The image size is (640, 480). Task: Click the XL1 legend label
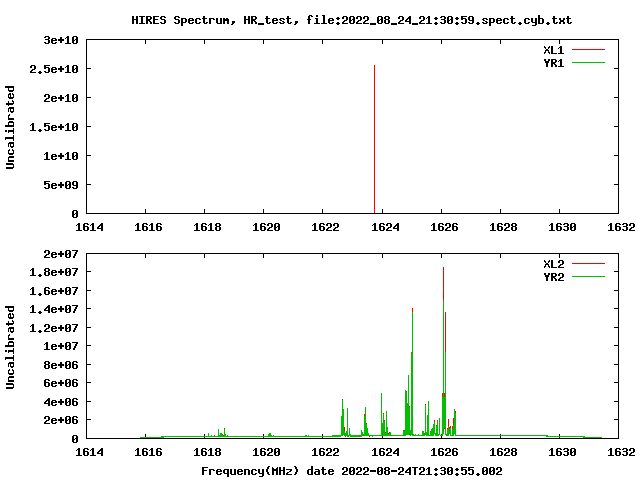553,50
